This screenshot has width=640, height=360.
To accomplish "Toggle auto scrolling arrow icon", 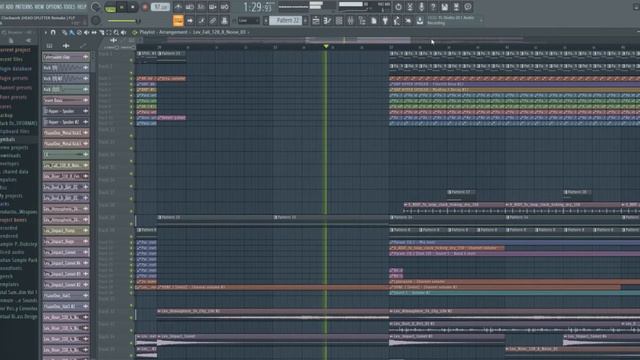I will coord(190,20).
